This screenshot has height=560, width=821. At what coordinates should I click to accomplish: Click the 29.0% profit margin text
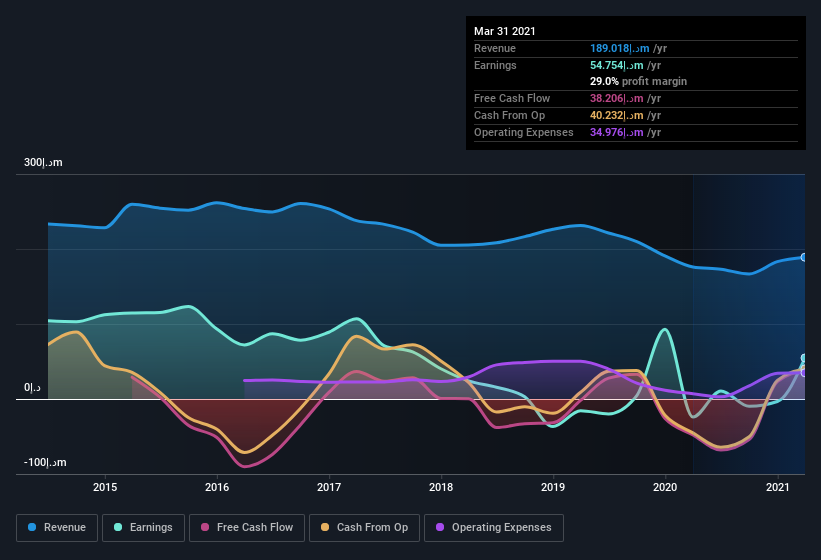[x=638, y=82]
